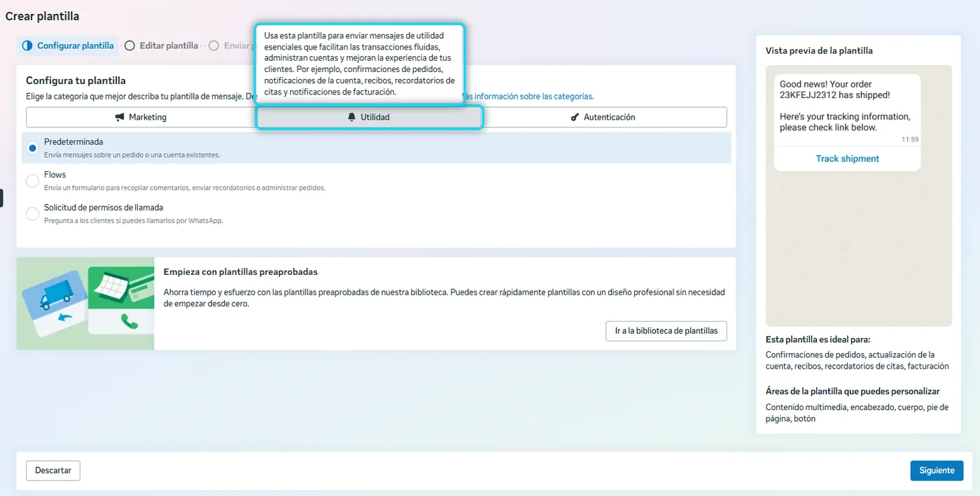This screenshot has height=496, width=980.
Task: Click the delivery truck card illustration
Action: 55,302
